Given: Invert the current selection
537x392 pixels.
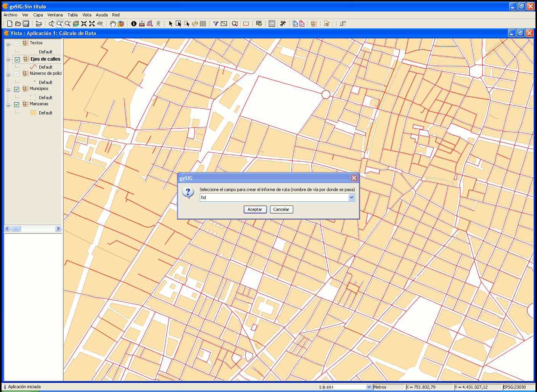Looking at the screenshot, I should pyautogui.click(x=195, y=24).
